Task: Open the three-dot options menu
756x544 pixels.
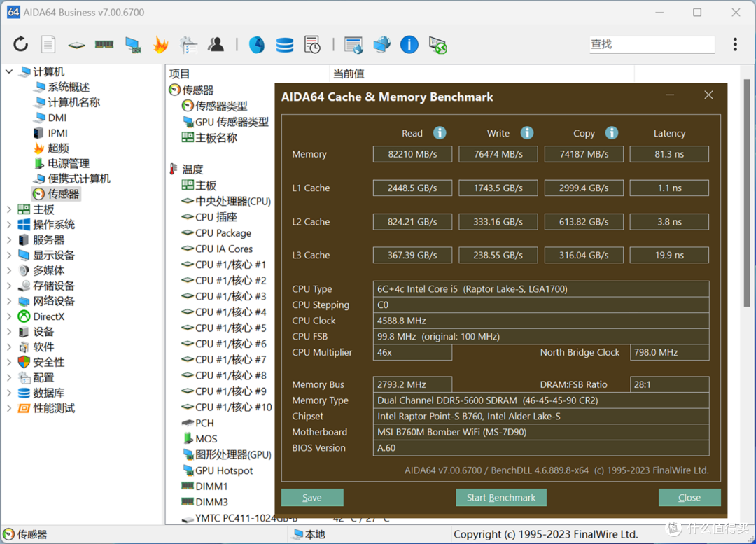Action: (x=735, y=44)
